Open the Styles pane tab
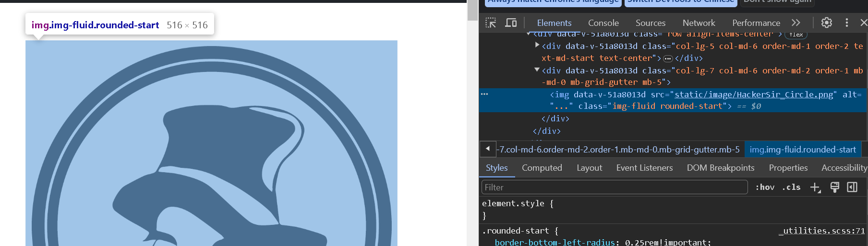Image resolution: width=868 pixels, height=246 pixels. pos(496,168)
